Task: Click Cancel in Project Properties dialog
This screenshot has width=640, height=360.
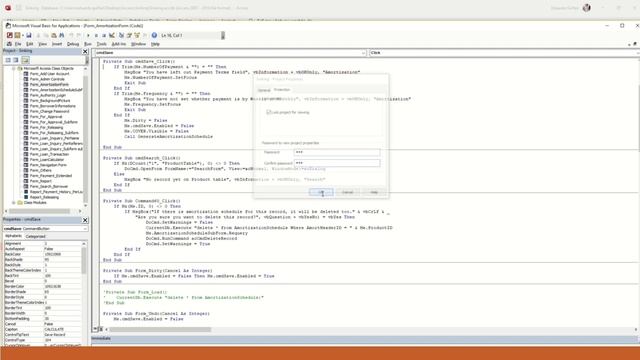Action: (x=347, y=192)
